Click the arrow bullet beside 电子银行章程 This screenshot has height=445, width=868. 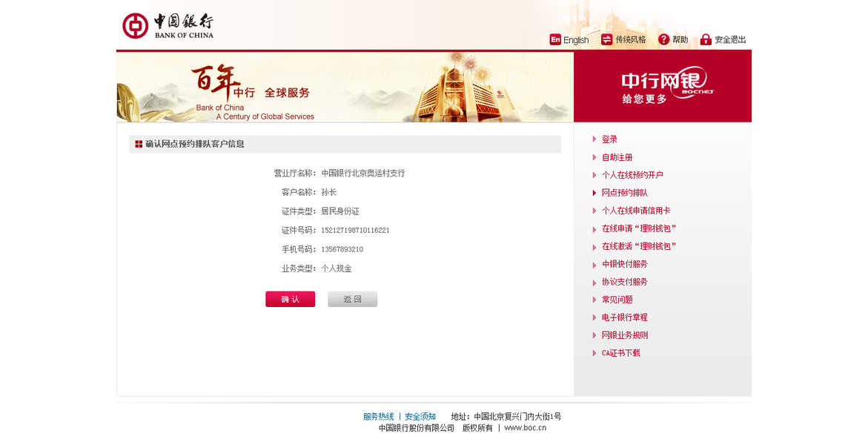point(594,317)
